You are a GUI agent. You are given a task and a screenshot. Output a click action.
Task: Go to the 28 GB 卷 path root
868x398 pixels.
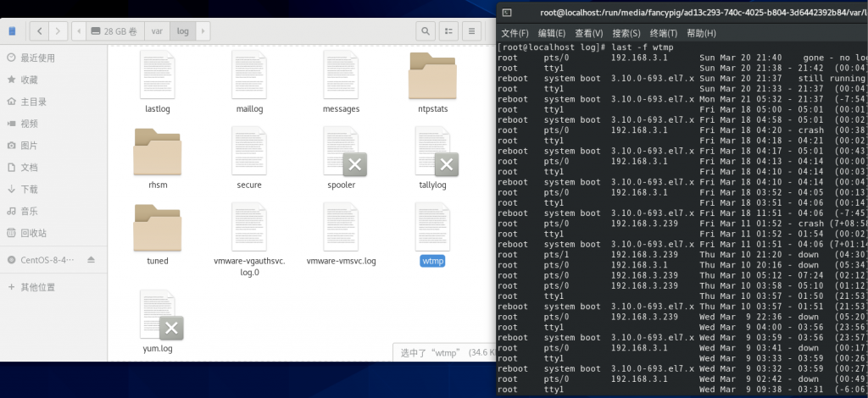click(x=114, y=31)
